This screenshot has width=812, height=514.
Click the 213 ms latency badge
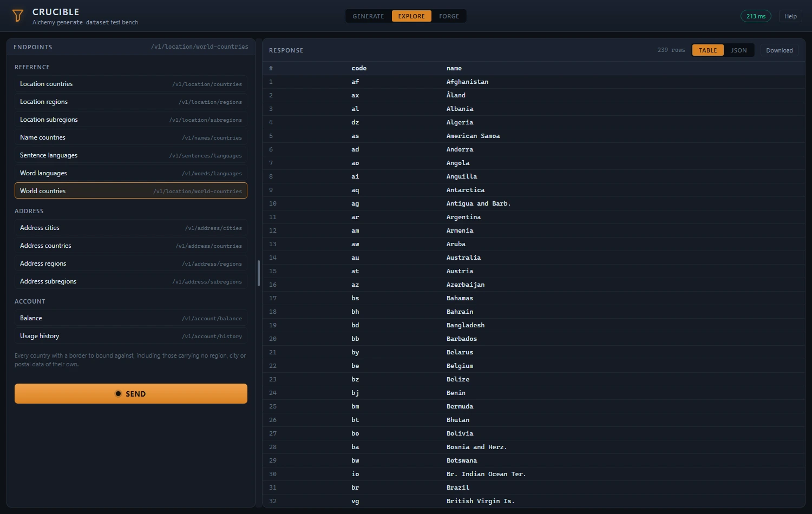[756, 16]
